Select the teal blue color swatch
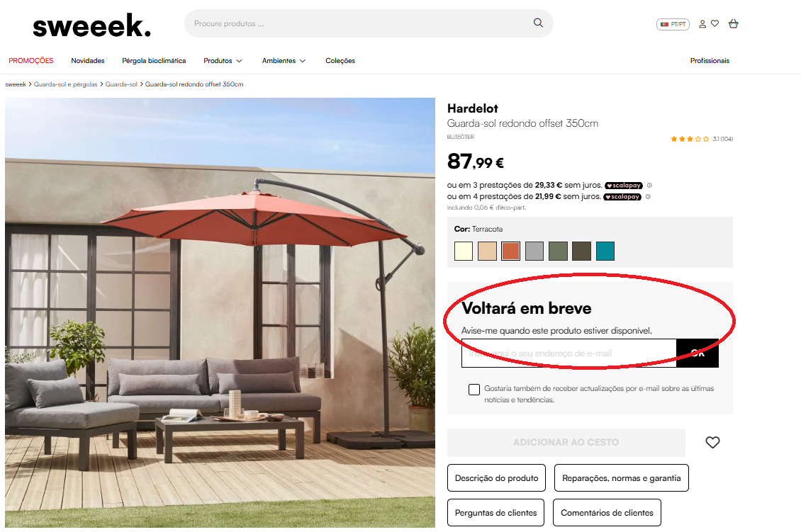The width and height of the screenshot is (801, 532). [x=605, y=251]
